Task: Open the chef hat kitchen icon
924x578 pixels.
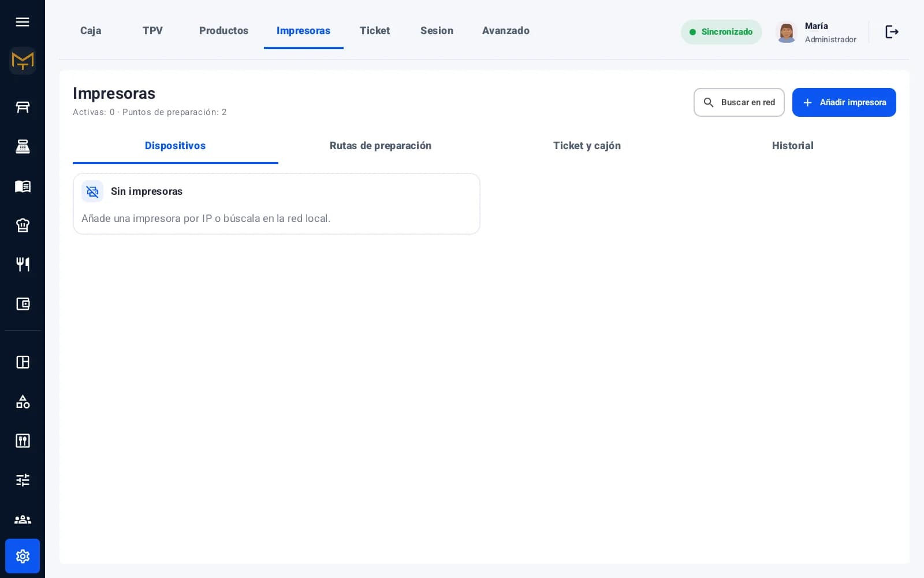Action: (23, 225)
